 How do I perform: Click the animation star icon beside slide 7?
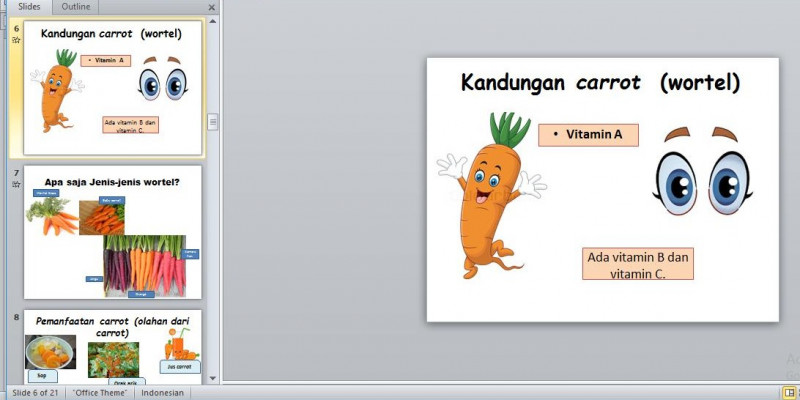point(16,184)
